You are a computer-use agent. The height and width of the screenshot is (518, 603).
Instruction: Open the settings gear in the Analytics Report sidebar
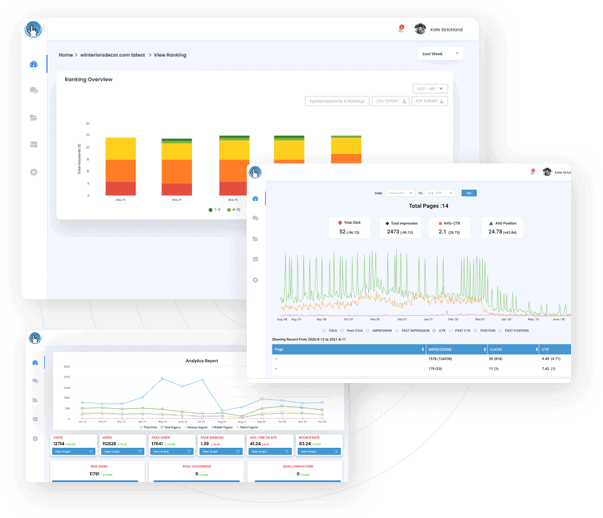(36, 438)
